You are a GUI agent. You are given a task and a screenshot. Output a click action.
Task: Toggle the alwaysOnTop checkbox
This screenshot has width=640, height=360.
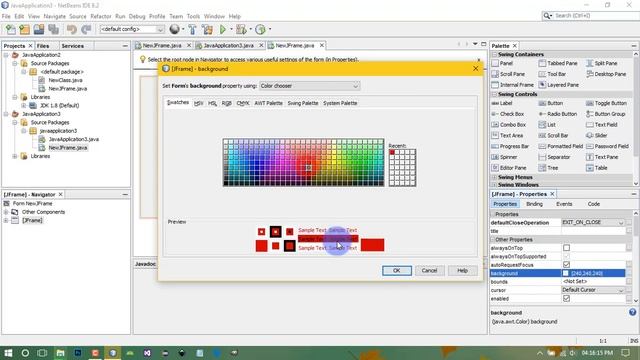point(566,248)
